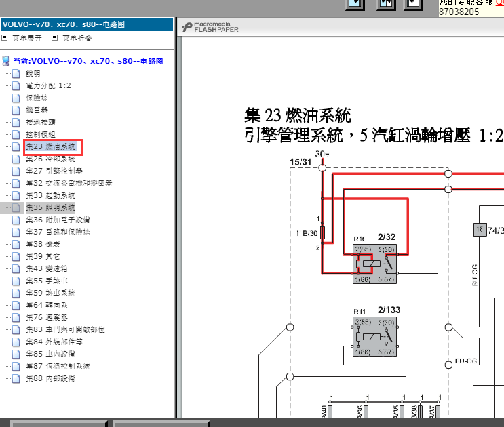
Task: Collapse all menus with 菜单折叠
Action: coord(77,38)
